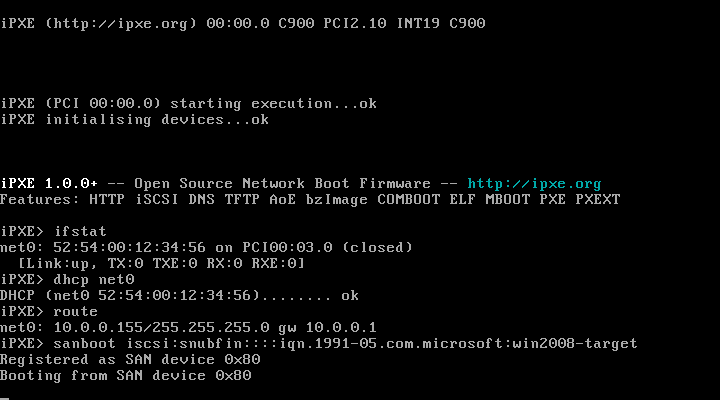
Task: Click the Features list line
Action: pyautogui.click(x=310, y=199)
